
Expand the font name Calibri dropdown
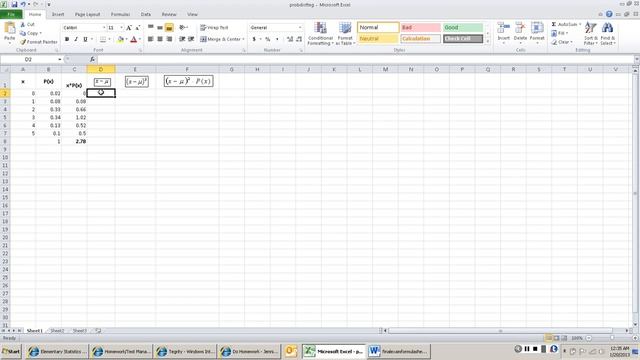click(x=104, y=27)
